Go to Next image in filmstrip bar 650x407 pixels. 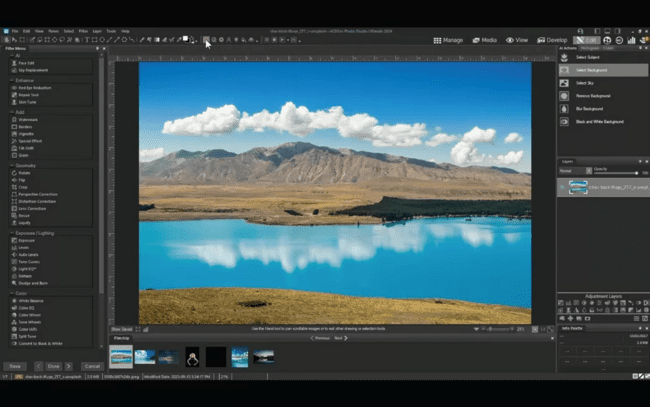[x=341, y=338]
